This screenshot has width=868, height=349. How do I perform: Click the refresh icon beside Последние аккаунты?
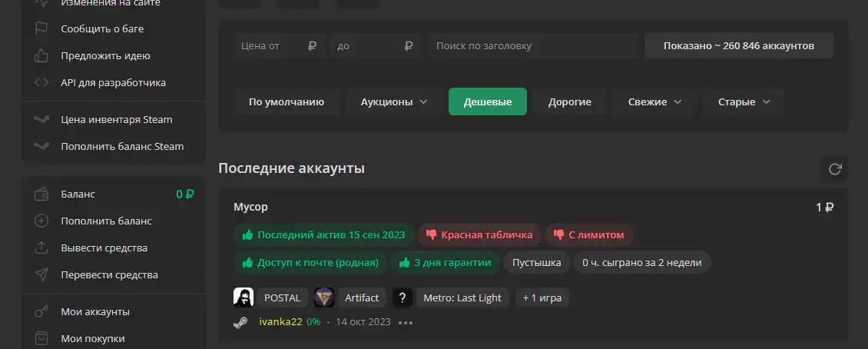click(834, 169)
